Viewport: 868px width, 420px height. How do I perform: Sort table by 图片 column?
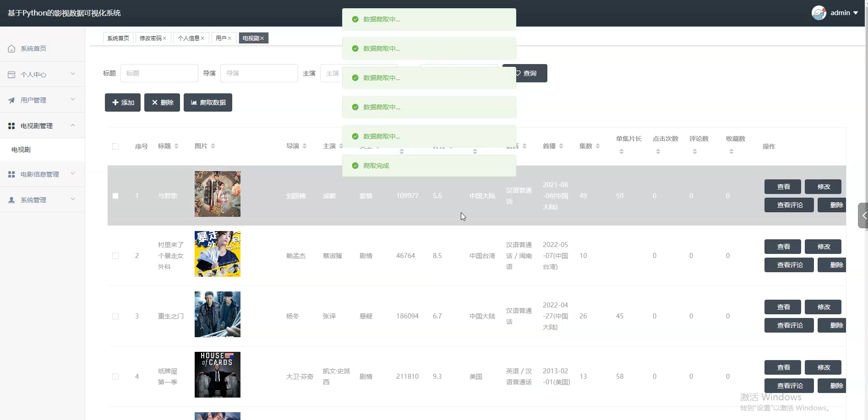coord(213,146)
